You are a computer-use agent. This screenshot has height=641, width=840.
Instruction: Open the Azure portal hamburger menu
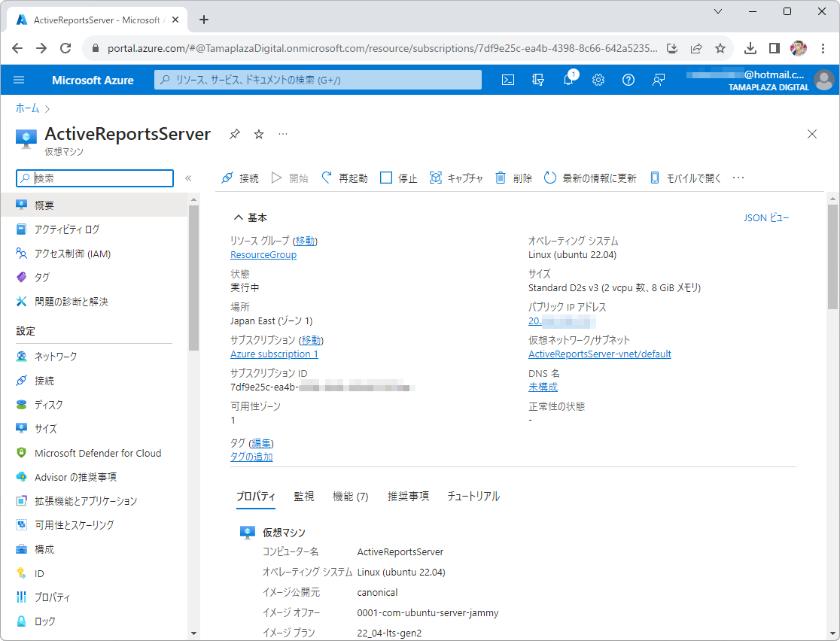[x=19, y=80]
